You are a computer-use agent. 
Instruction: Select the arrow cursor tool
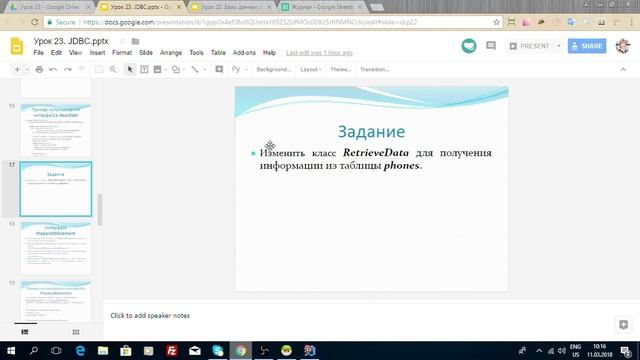coord(130,69)
